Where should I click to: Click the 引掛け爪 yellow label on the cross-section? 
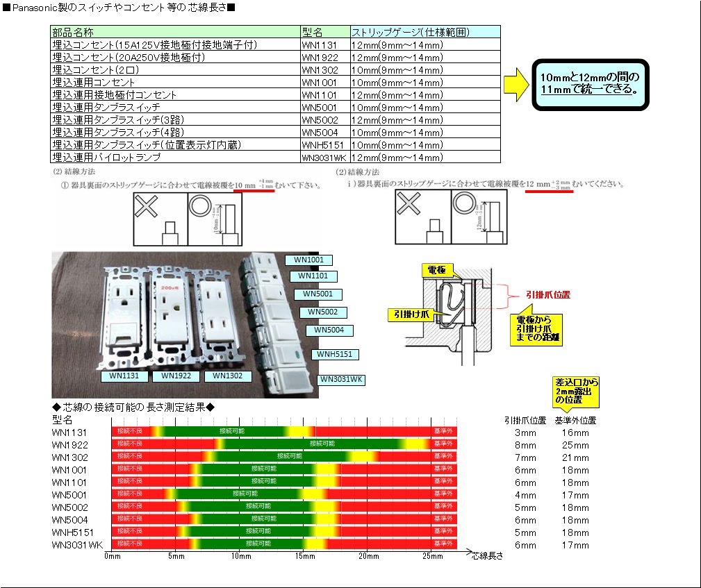tap(411, 314)
